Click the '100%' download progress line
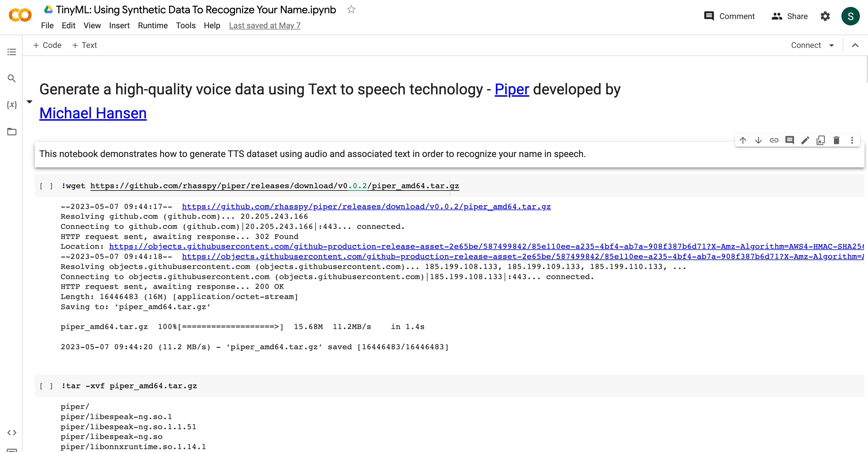 pos(242,326)
